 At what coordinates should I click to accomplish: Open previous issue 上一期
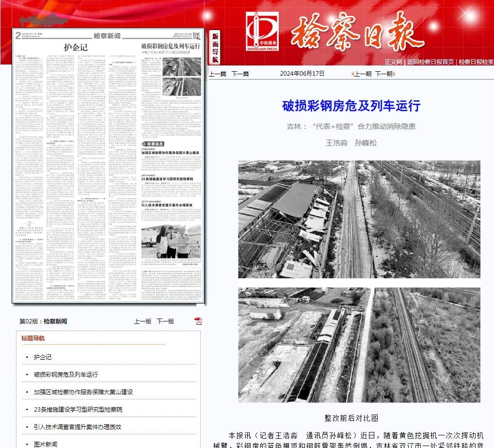click(x=362, y=74)
